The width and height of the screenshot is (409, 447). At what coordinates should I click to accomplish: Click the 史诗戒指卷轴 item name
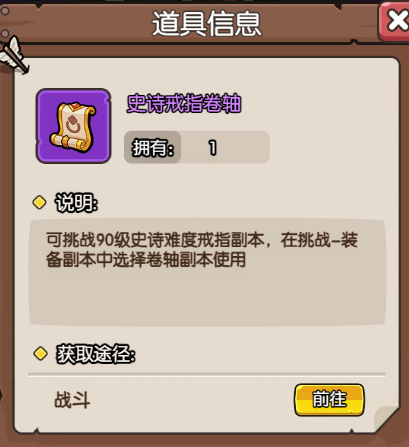pyautogui.click(x=184, y=103)
